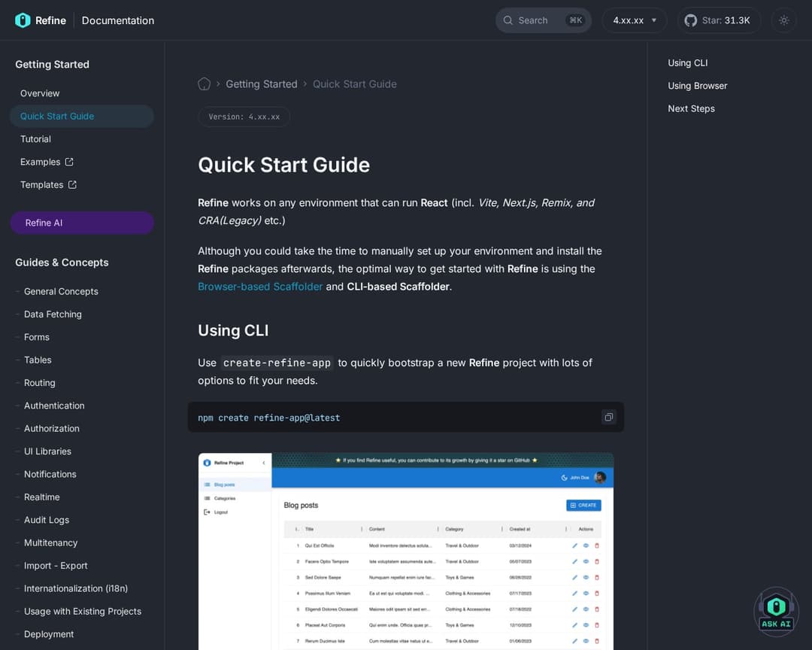Jump to Next Steps section

coord(691,108)
